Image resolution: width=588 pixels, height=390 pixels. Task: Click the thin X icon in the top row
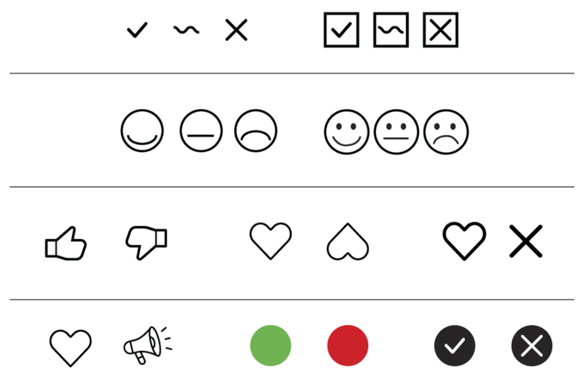coord(236,30)
